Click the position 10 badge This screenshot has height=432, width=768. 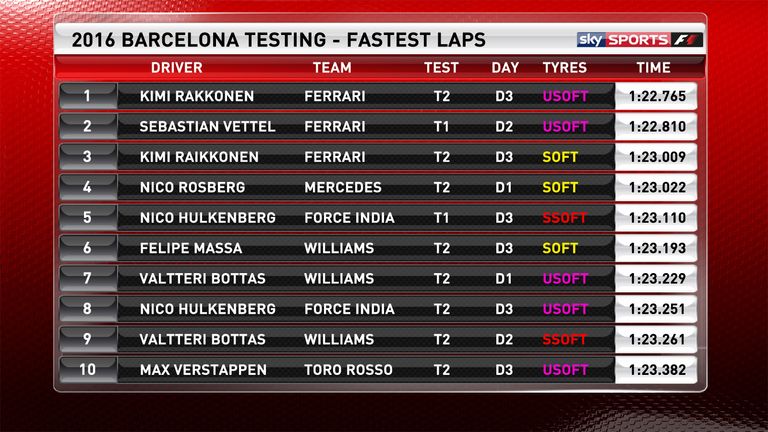(88, 369)
